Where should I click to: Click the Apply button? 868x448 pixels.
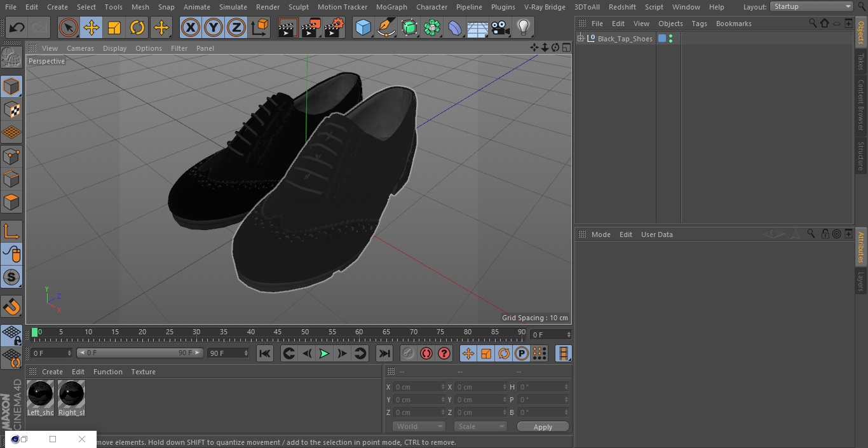pos(543,426)
